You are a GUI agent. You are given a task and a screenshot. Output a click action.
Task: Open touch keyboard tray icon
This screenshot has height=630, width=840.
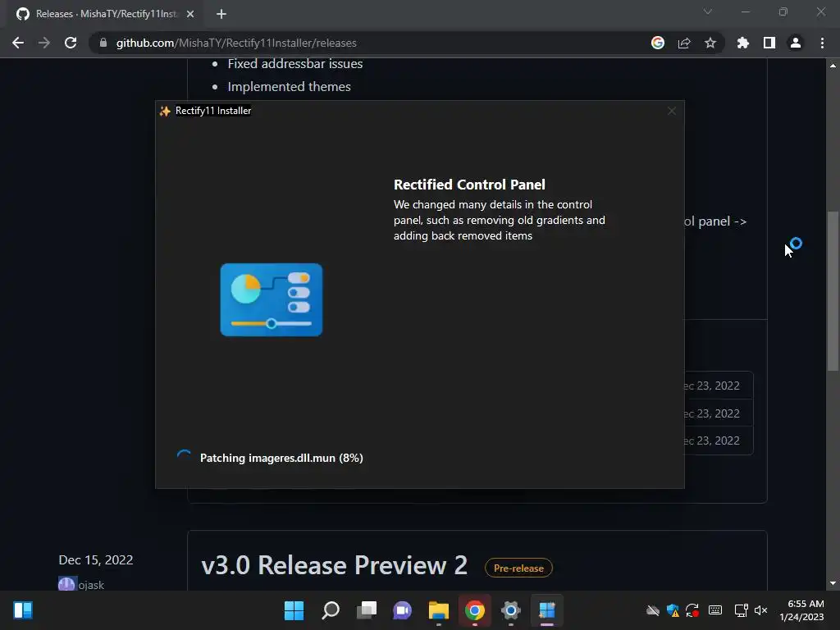[715, 610]
